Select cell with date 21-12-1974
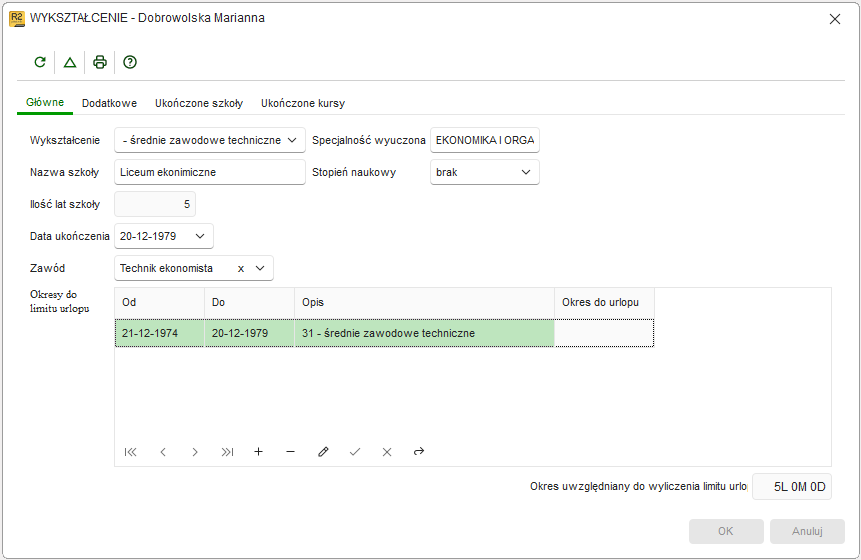The height and width of the screenshot is (560, 861). pos(159,333)
